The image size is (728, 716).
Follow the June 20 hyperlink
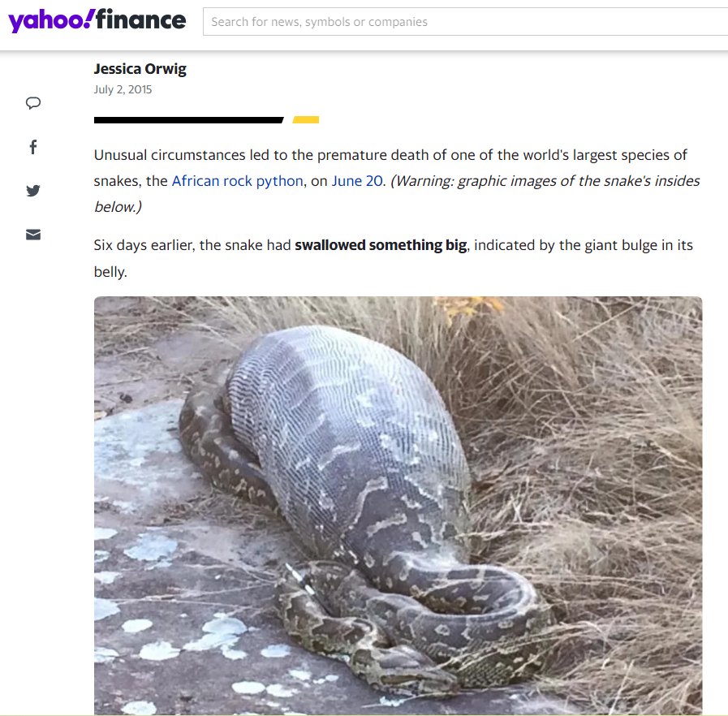click(x=357, y=181)
